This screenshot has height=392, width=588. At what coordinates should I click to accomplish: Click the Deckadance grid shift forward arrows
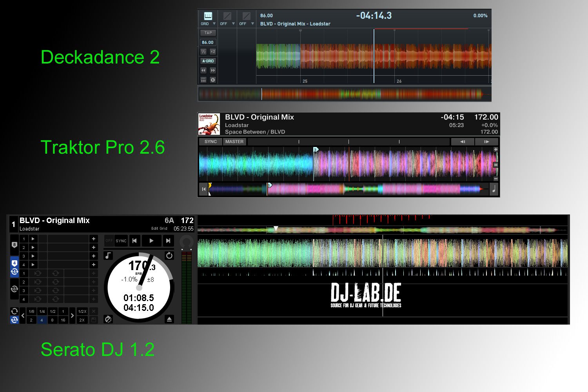pyautogui.click(x=212, y=71)
